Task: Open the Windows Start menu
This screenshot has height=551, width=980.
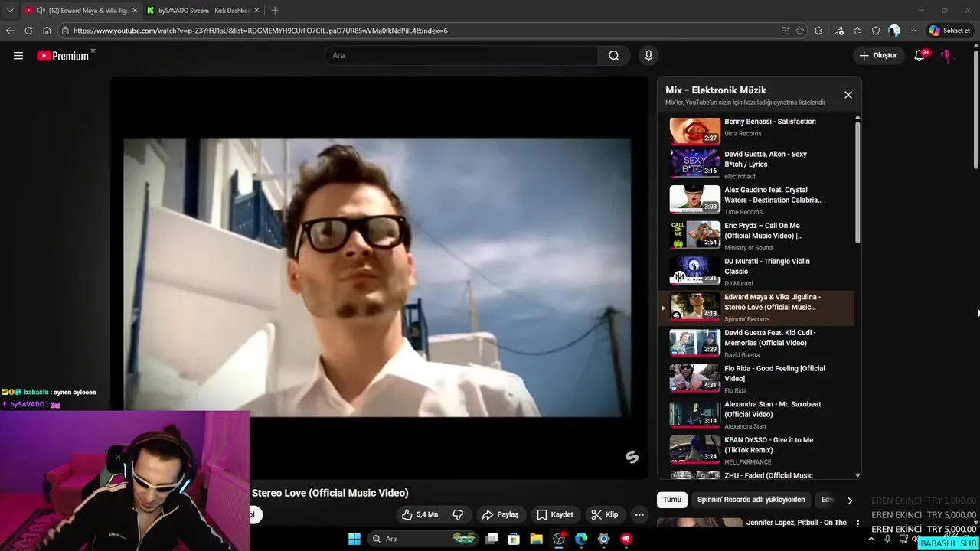Action: [x=354, y=539]
